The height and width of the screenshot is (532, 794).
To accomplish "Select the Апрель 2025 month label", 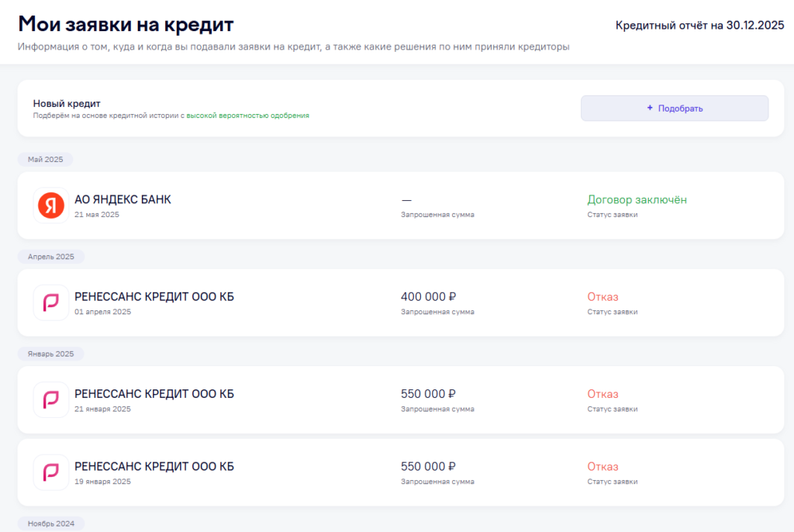I will 51,257.
